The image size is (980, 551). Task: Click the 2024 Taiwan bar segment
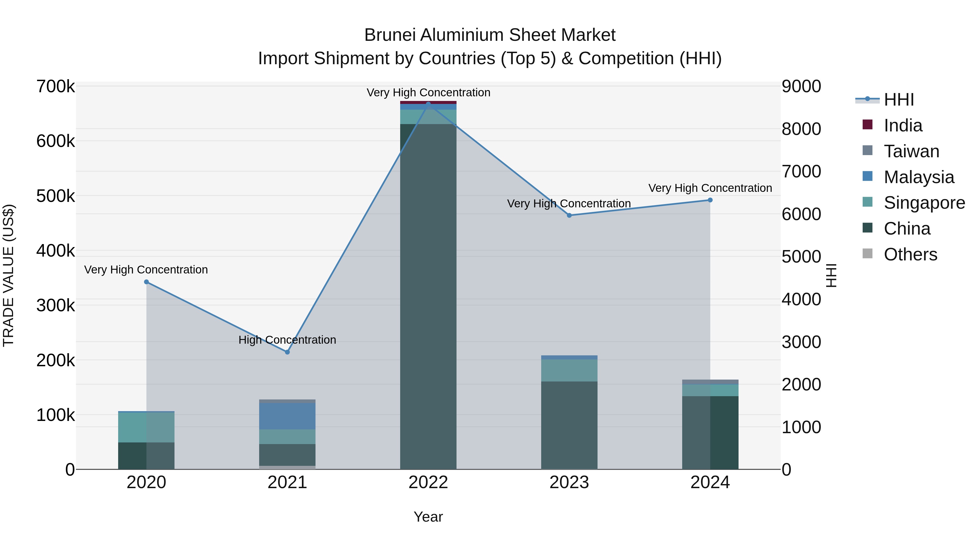pos(710,382)
